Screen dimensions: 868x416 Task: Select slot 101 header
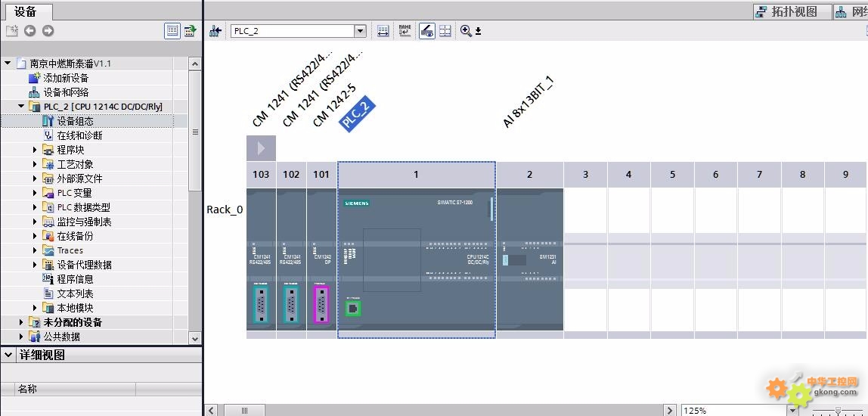coord(321,175)
